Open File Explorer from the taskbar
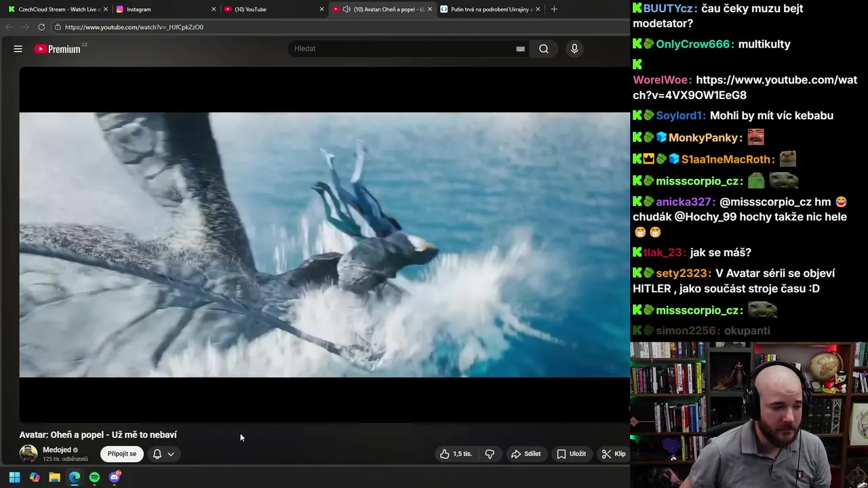 click(54, 477)
